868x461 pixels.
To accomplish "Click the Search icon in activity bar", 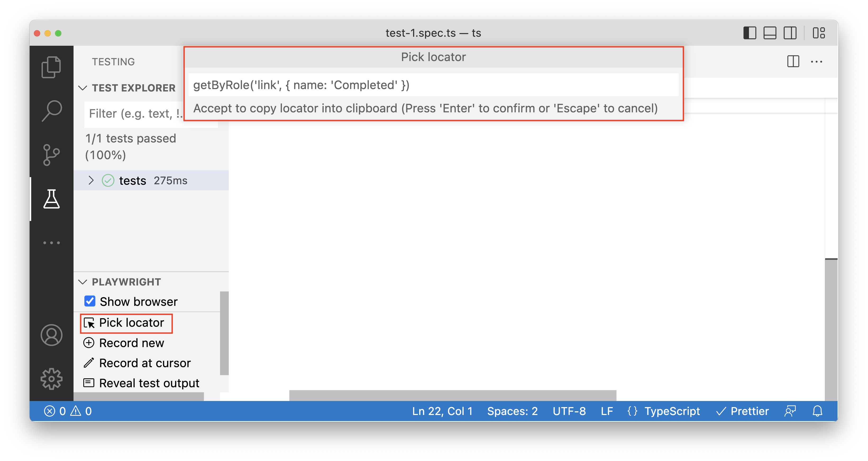I will 51,110.
